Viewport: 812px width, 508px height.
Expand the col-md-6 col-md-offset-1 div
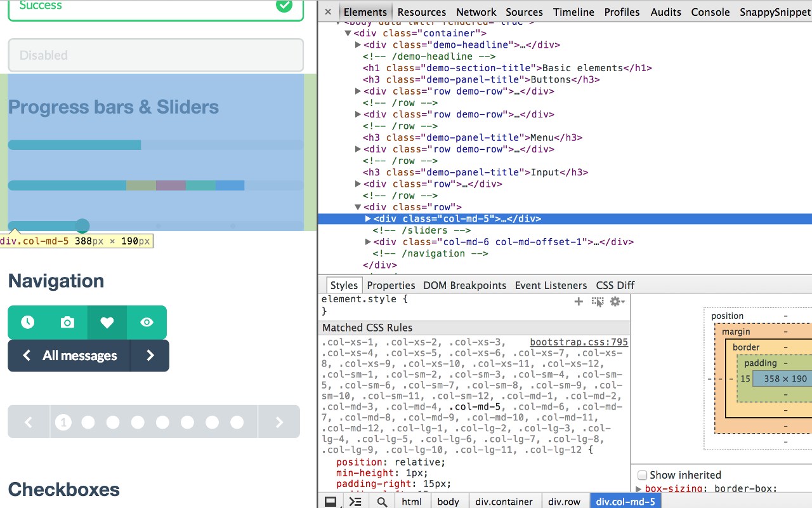(x=368, y=242)
